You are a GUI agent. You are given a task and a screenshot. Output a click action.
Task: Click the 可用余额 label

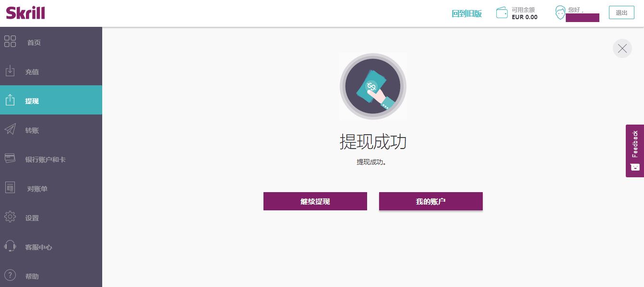[523, 10]
